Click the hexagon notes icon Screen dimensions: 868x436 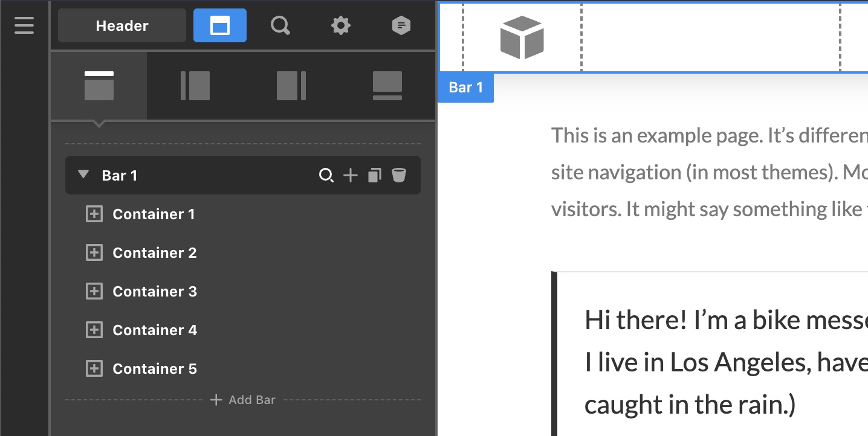coord(401,25)
